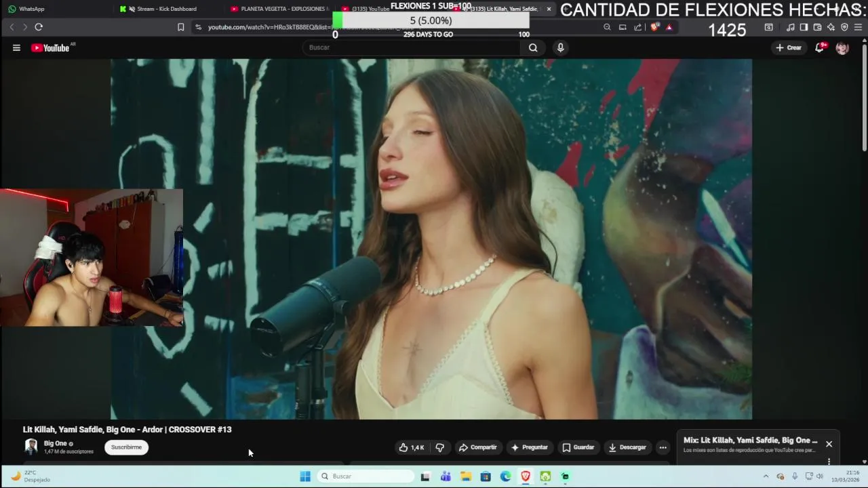Viewport: 868px width, 488px height.
Task: Save video with Guardar button
Action: click(x=578, y=447)
